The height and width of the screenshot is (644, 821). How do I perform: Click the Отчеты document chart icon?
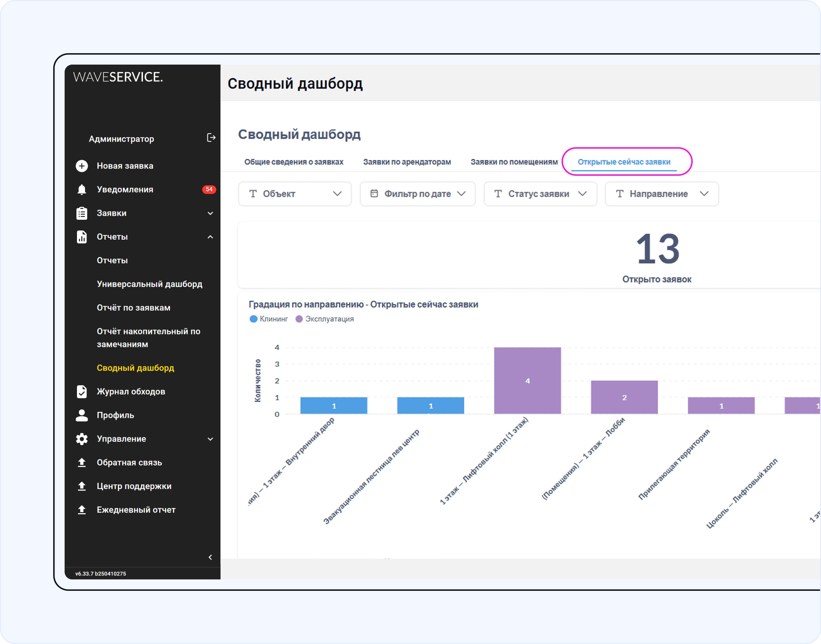(x=82, y=237)
